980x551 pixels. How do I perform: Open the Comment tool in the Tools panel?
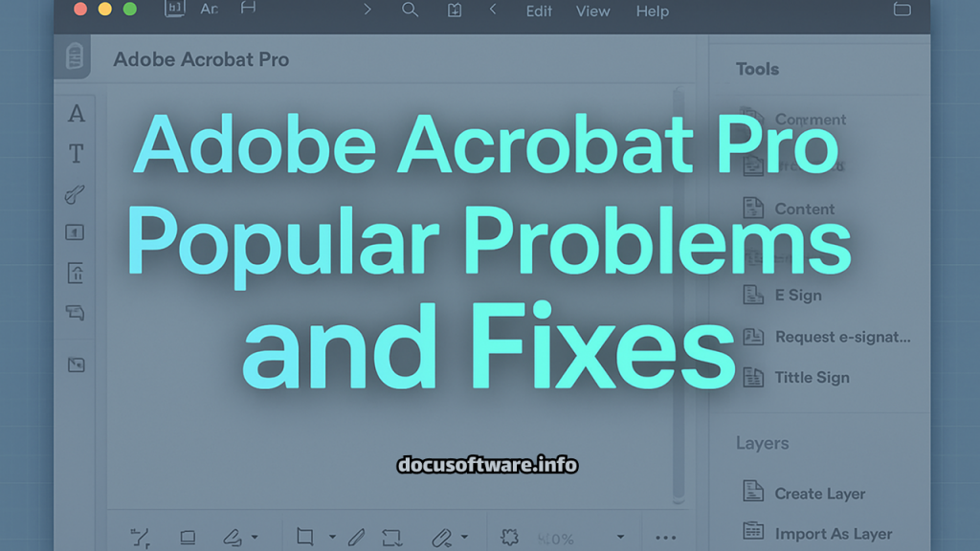(x=811, y=119)
